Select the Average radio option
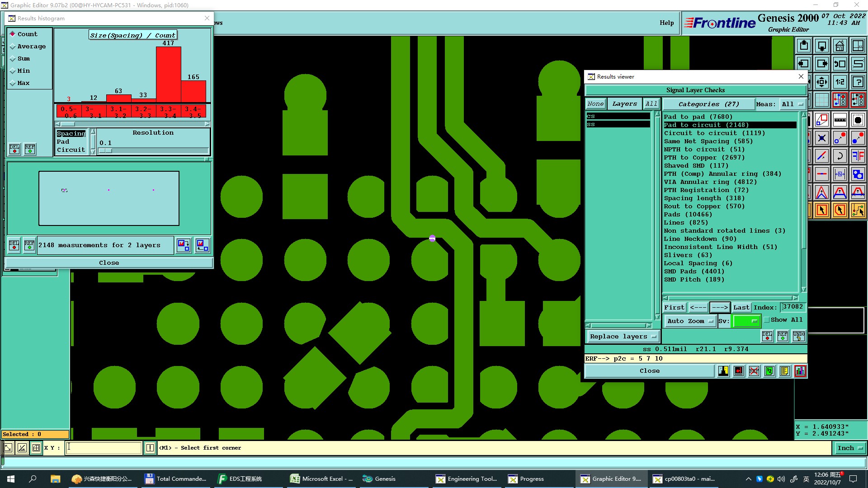Viewport: 868px width, 488px height. point(13,47)
